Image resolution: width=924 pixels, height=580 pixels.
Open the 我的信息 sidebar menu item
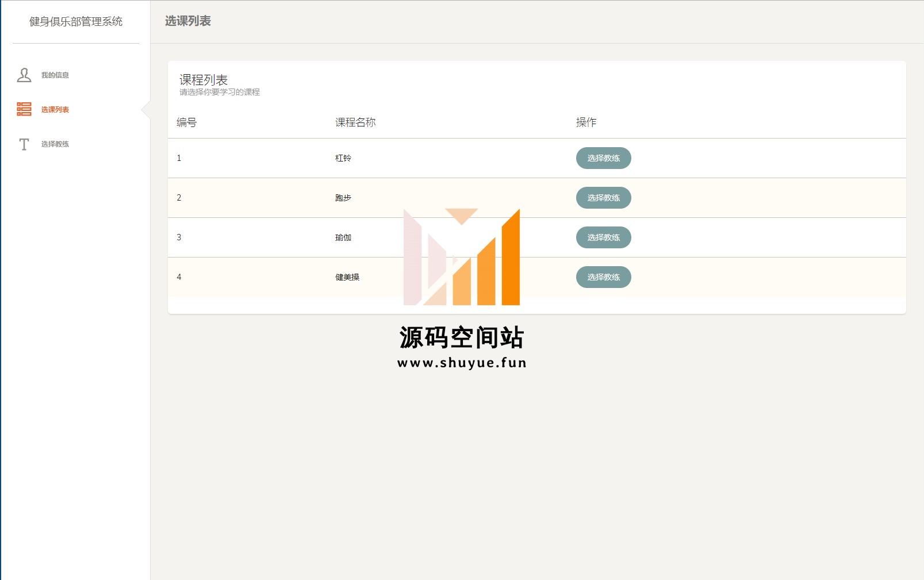coord(75,75)
